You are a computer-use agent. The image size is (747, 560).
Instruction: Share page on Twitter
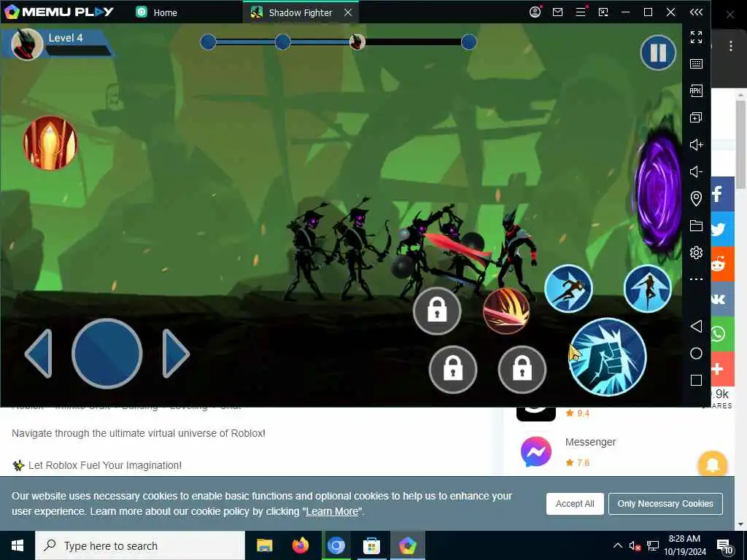click(x=721, y=229)
